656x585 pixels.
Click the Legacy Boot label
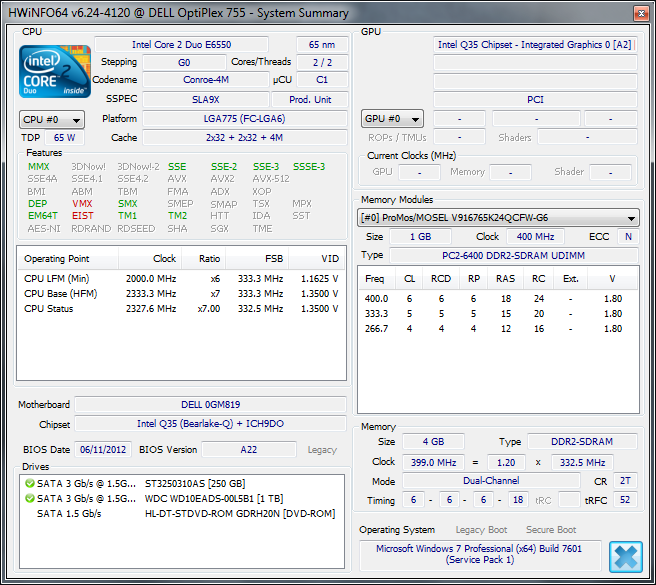tap(481, 530)
